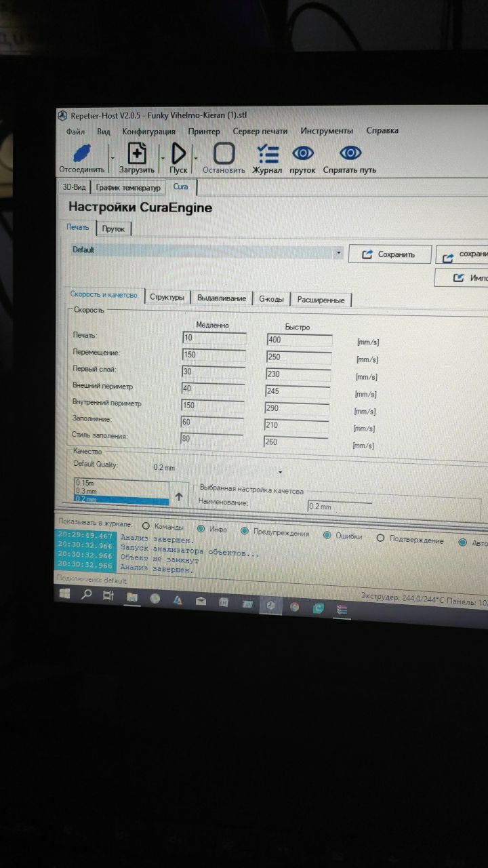Click the Первый слой fast field 230
The width and height of the screenshot is (488, 868).
(298, 374)
